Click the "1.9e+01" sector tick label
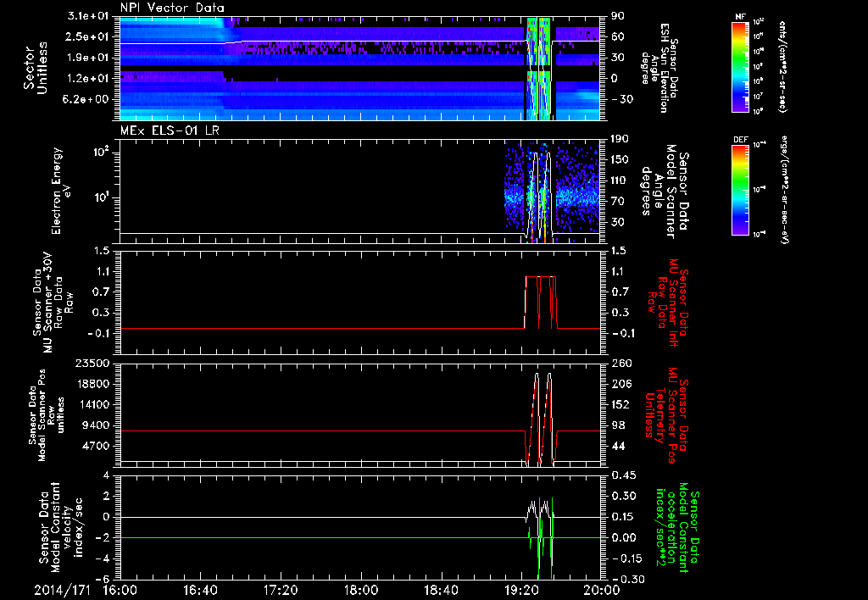868x600 pixels. [88, 58]
